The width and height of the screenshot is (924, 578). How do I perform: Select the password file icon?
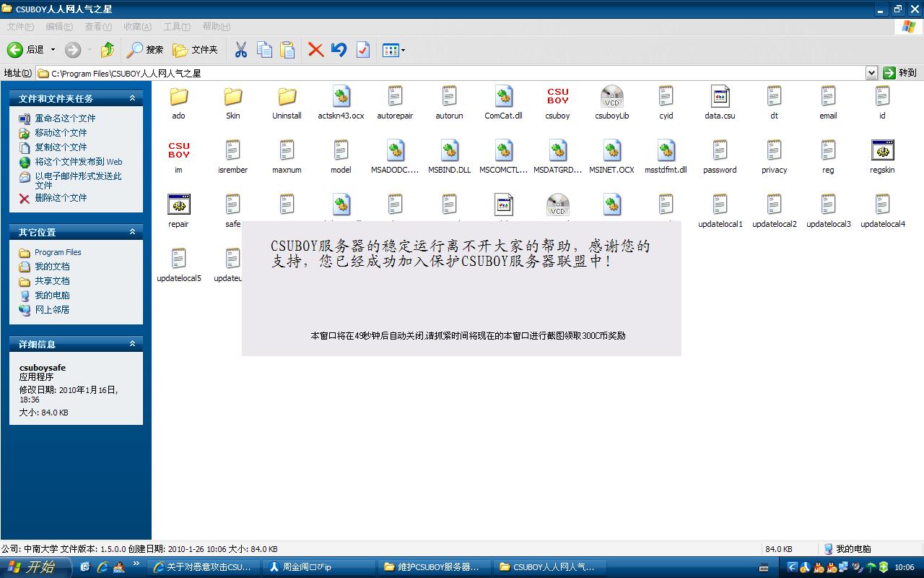coord(720,150)
